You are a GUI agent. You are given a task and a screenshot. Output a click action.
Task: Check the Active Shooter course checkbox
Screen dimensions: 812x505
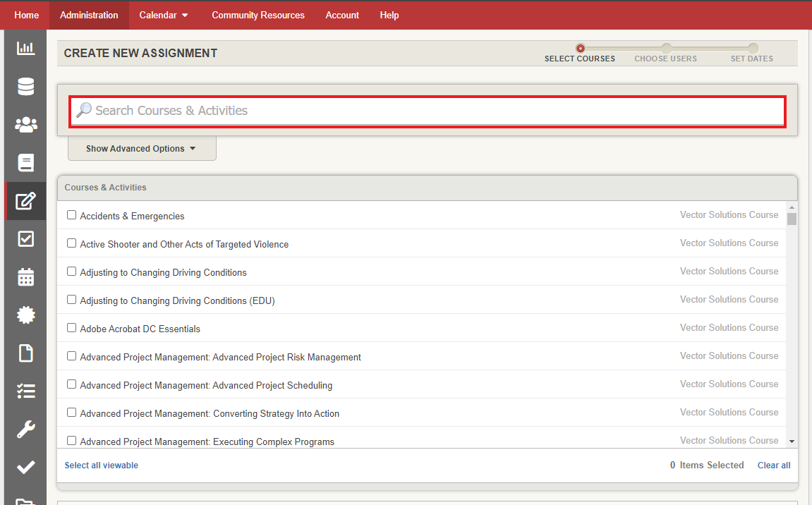[71, 243]
